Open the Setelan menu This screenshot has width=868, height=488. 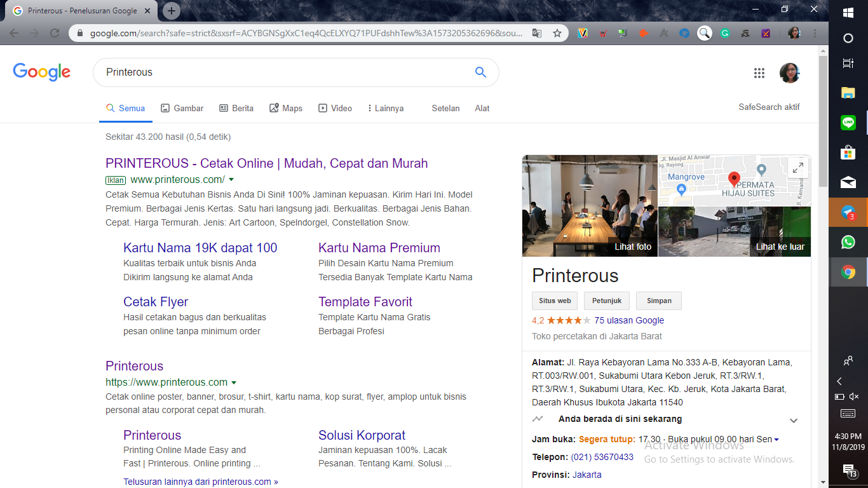point(445,108)
